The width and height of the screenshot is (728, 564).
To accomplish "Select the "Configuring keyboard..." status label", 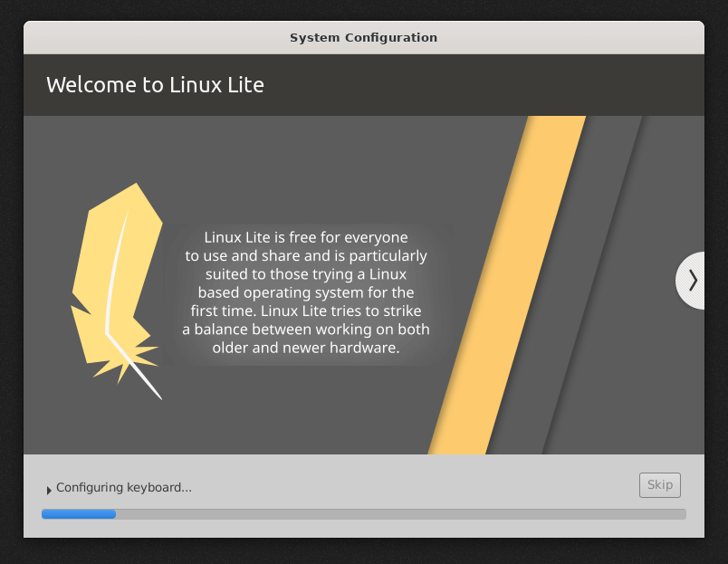I will (124, 488).
